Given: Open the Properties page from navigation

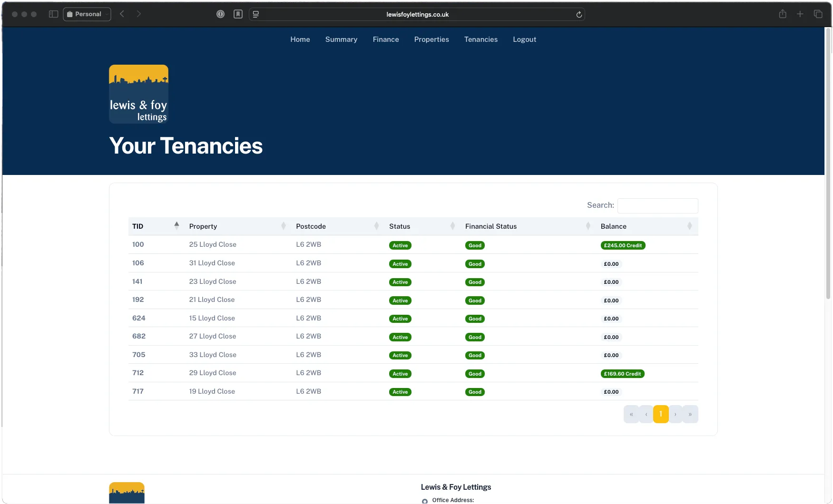Looking at the screenshot, I should 431,39.
